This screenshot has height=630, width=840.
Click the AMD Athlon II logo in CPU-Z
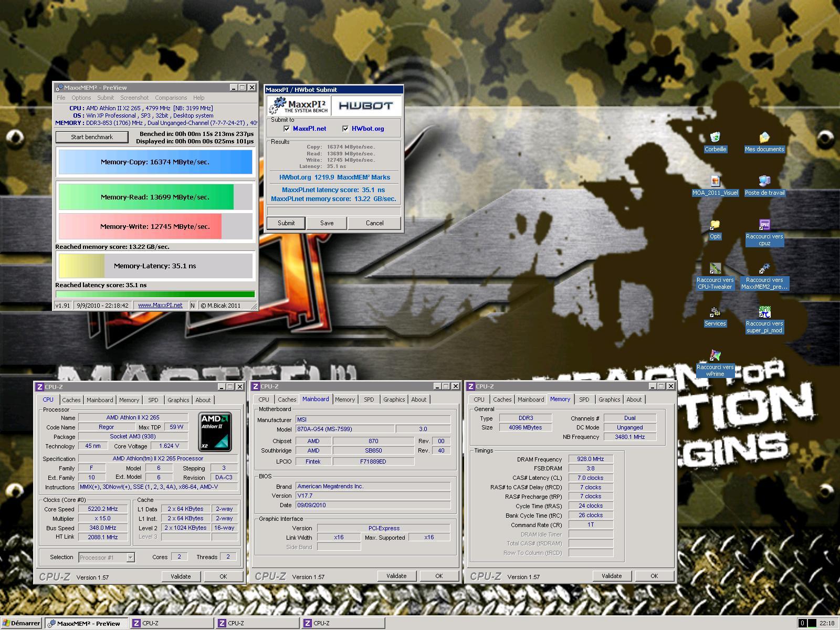(215, 432)
